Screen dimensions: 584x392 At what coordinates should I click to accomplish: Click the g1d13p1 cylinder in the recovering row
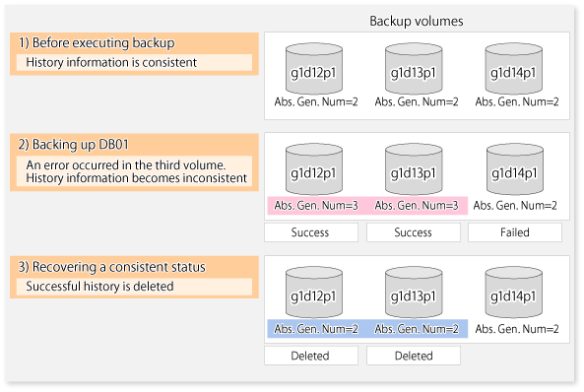(414, 293)
